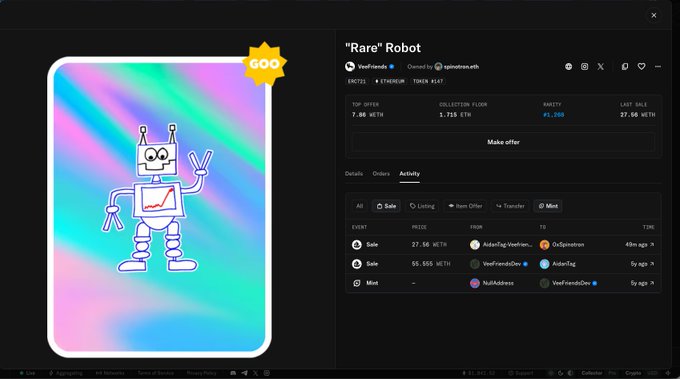Open the 0xSpinotron recipient profile
Viewport: 680px width, 379px height.
pos(568,245)
